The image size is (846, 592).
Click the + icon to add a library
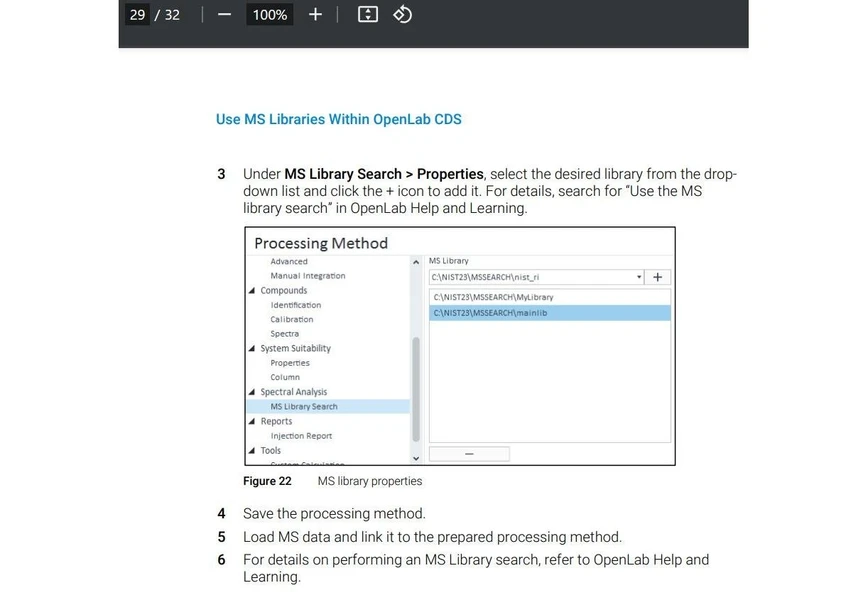(660, 277)
